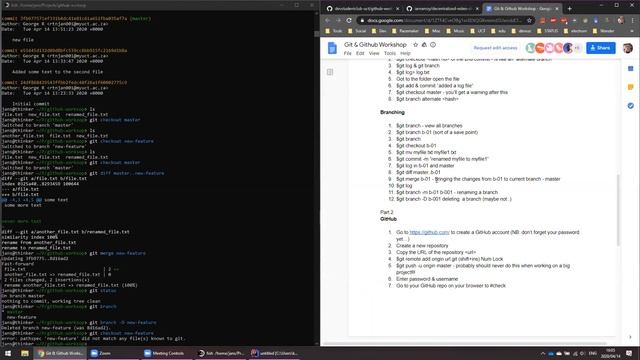The image size is (640, 360).
Task: Open the electron bookmarks folder
Action: [x=576, y=31]
